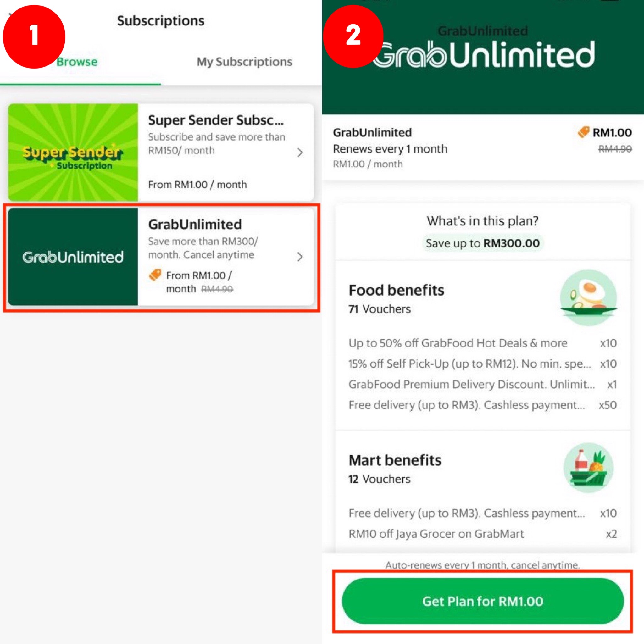Open the Browse tab
This screenshot has width=644, height=644.
point(77,62)
